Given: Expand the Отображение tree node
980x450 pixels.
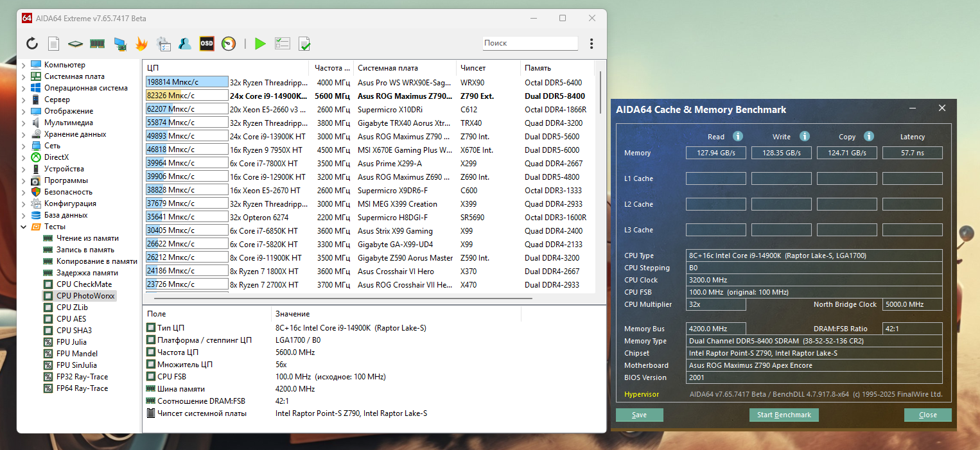Looking at the screenshot, I should point(24,111).
